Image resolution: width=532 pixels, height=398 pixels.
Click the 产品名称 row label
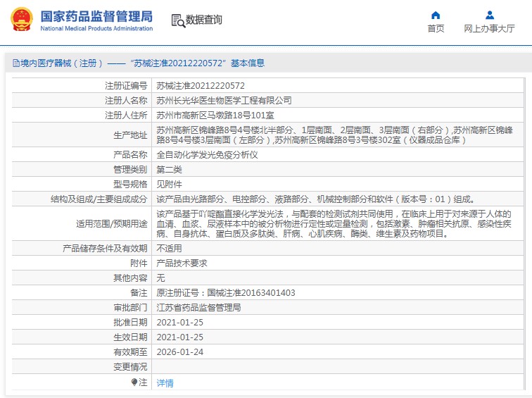tap(130, 155)
